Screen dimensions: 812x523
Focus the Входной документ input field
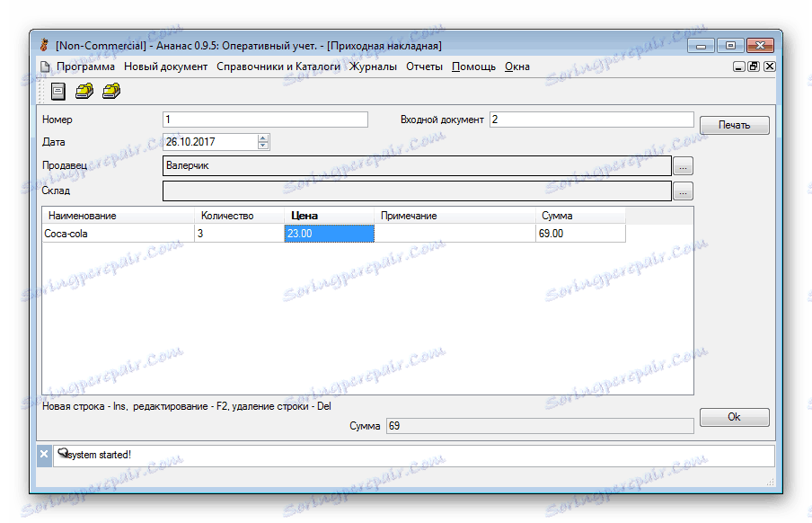(591, 120)
